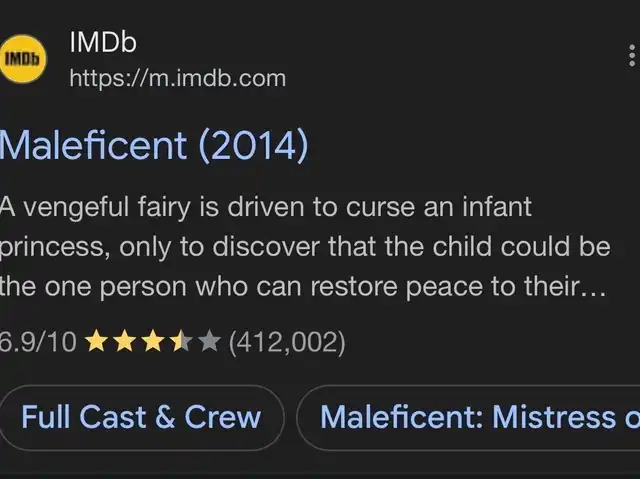
Task: Click the first gold rating star
Action: click(96, 342)
